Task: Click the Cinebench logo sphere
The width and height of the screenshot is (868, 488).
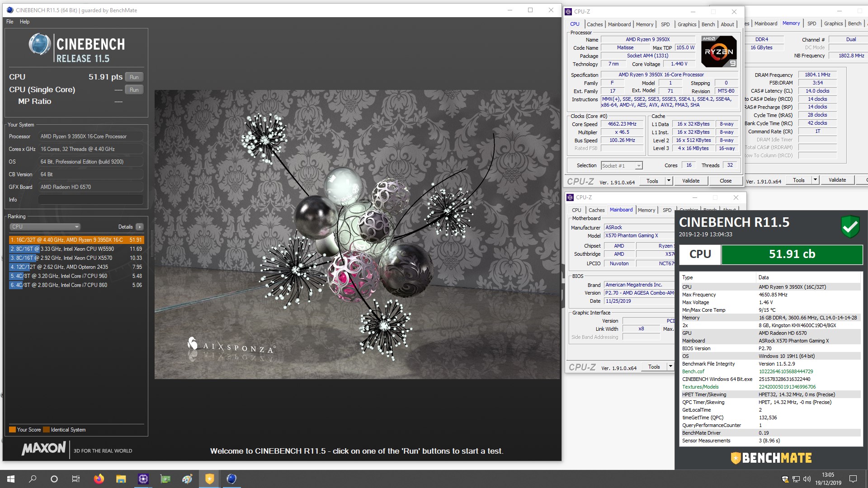Action: pyautogui.click(x=39, y=45)
